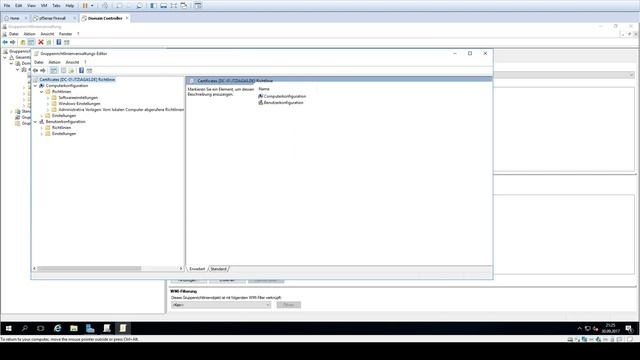The width and height of the screenshot is (640, 360).
Task: Open the dropdown arrow beside the pause icon
Action: [x=92, y=6]
